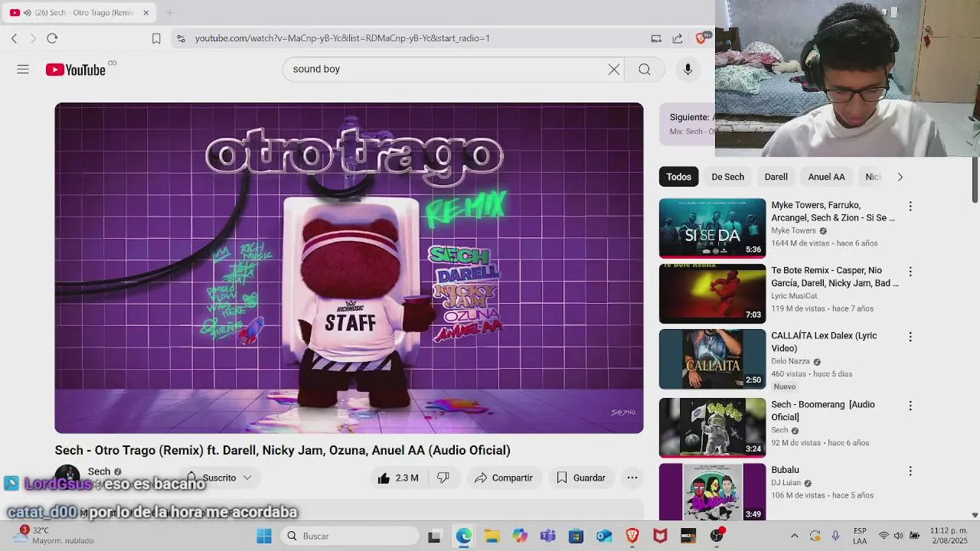This screenshot has width=980, height=551.
Task: Open the Si Se Da video thumbnail
Action: pos(712,228)
